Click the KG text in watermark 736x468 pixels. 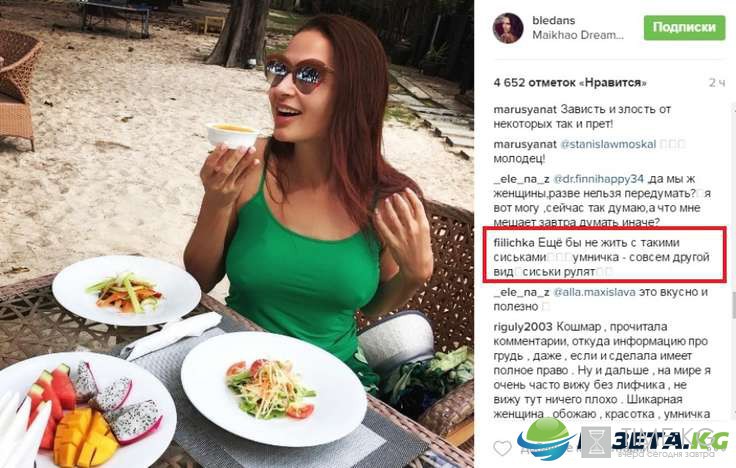[x=711, y=441]
